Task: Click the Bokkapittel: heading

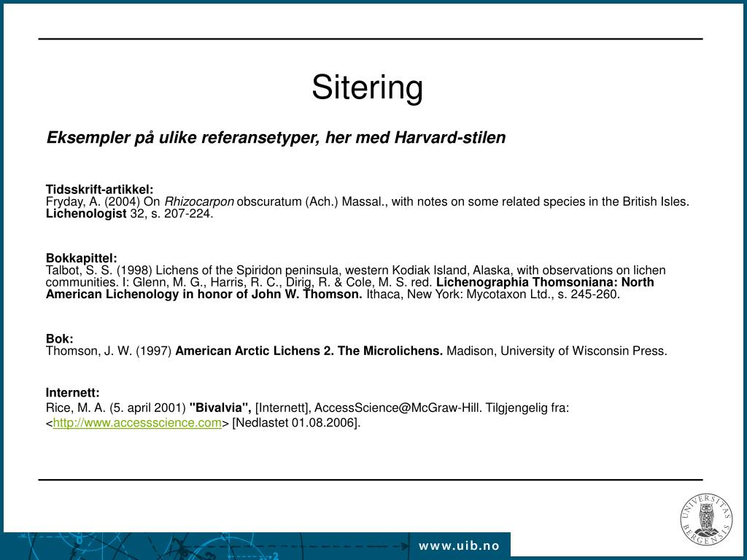Action: point(82,258)
